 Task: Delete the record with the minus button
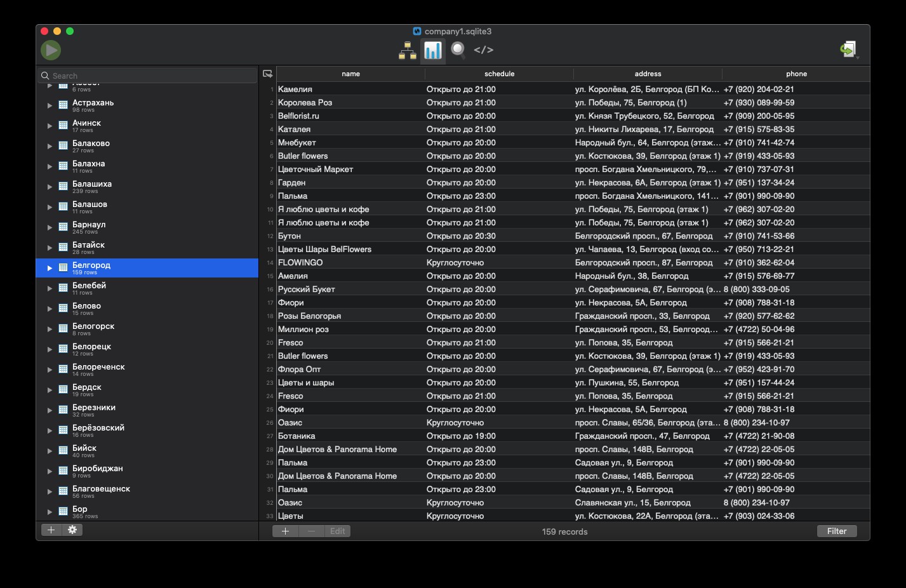(311, 531)
